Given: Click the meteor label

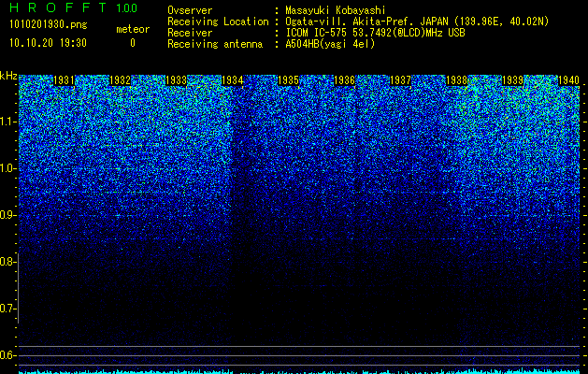Looking at the screenshot, I should pyautogui.click(x=133, y=29).
